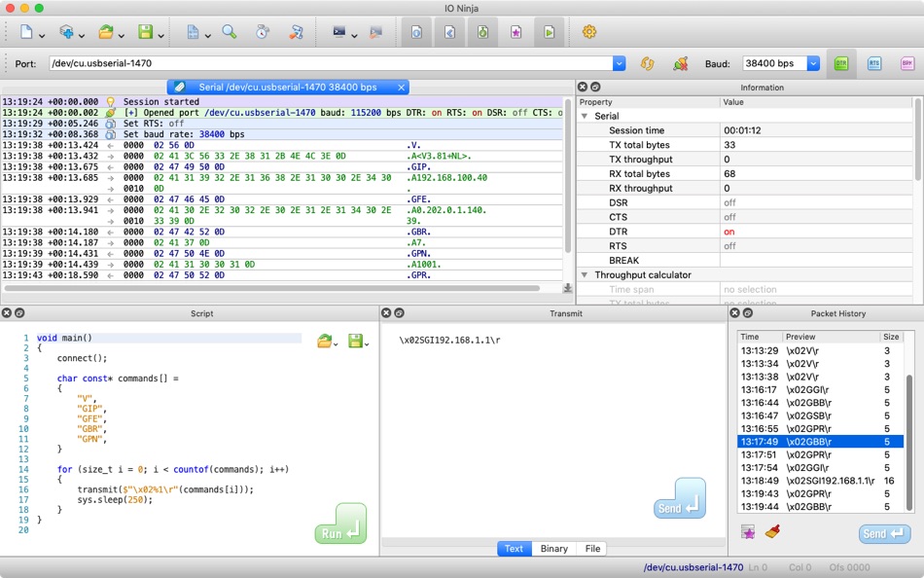The height and width of the screenshot is (578, 924).
Task: Open dropdown arrow next to New Session icon
Action: coord(42,36)
